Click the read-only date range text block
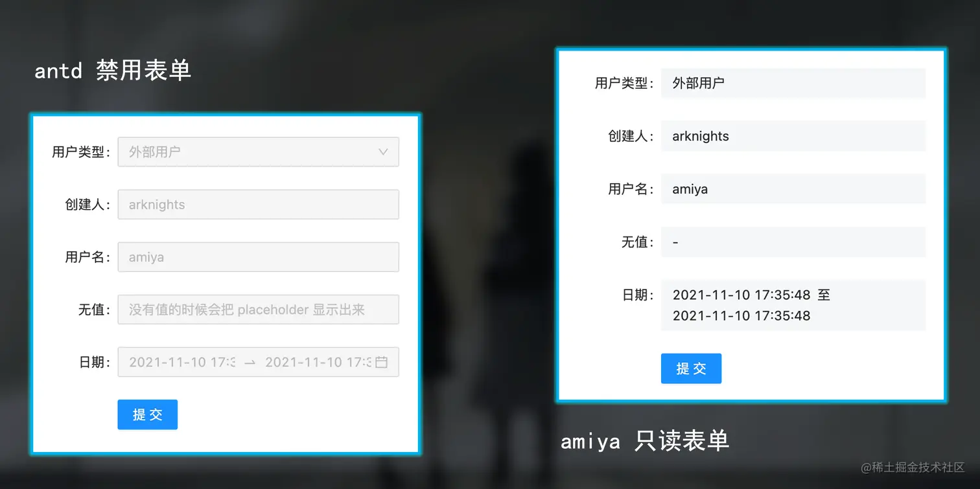The height and width of the screenshot is (489, 980). (x=793, y=305)
